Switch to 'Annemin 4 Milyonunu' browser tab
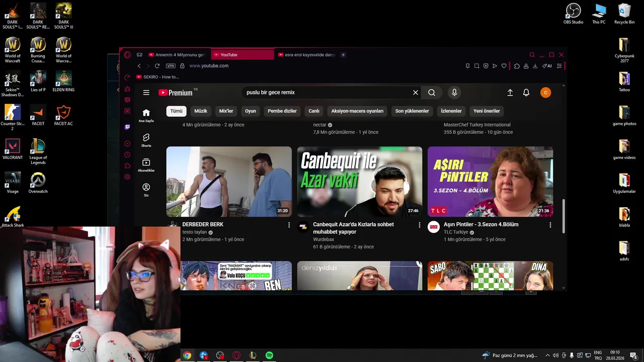Screen dimensions: 644x362 176,55
